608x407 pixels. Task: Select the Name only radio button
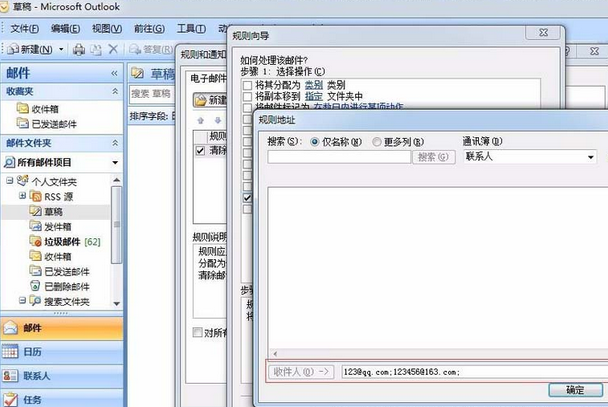pos(315,142)
